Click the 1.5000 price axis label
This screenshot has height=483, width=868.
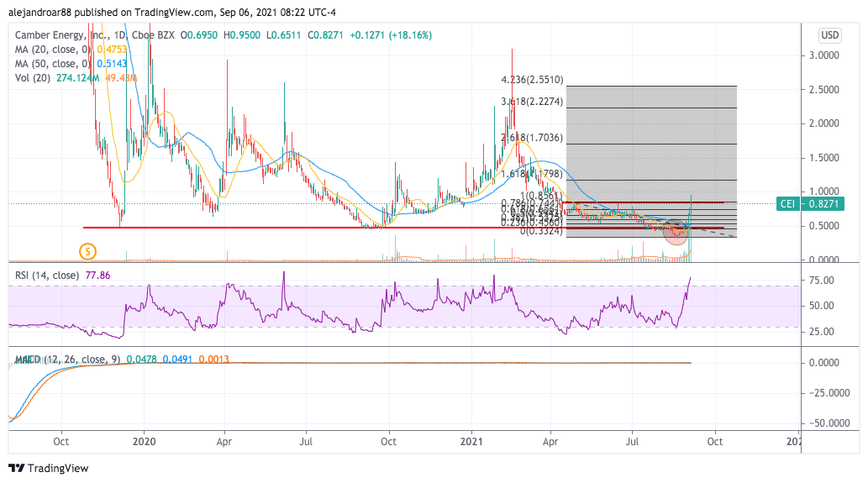(823, 158)
